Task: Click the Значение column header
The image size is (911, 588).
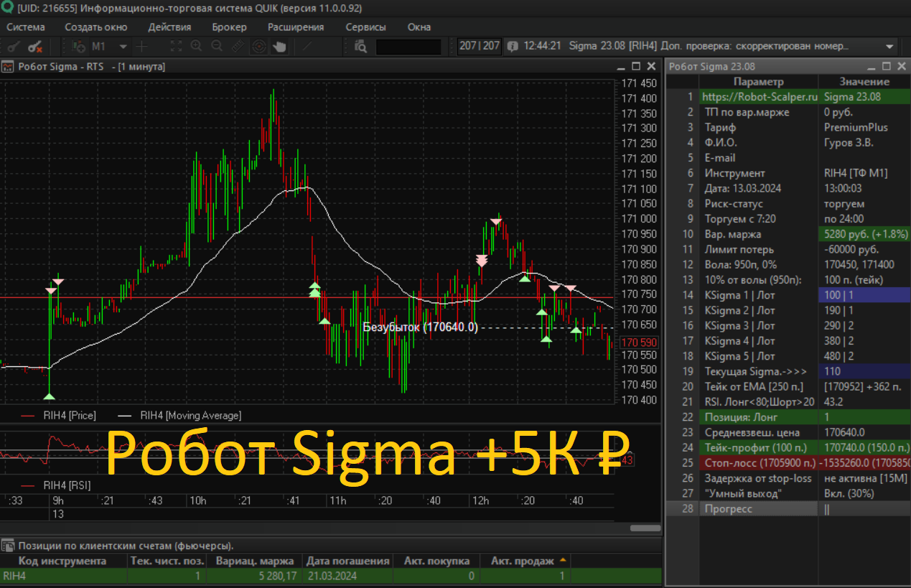Action: (x=864, y=82)
